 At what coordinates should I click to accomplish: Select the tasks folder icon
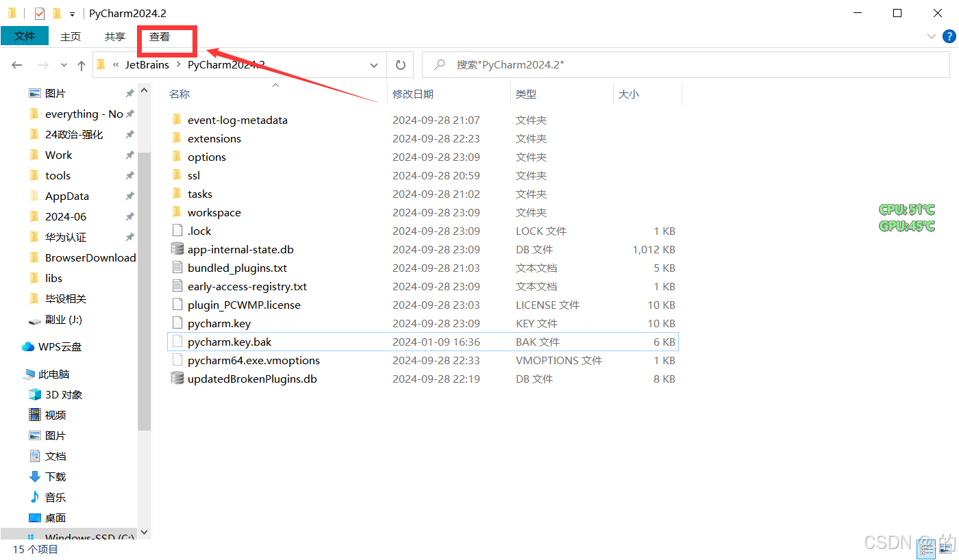(177, 194)
